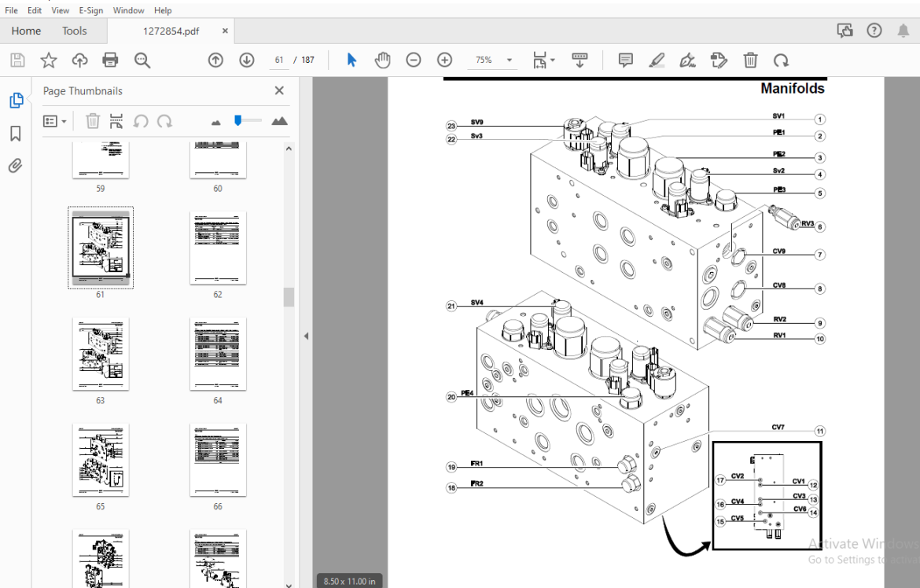This screenshot has height=588, width=920.
Task: Rotate page clockwise in thumbnails panel
Action: (x=165, y=122)
